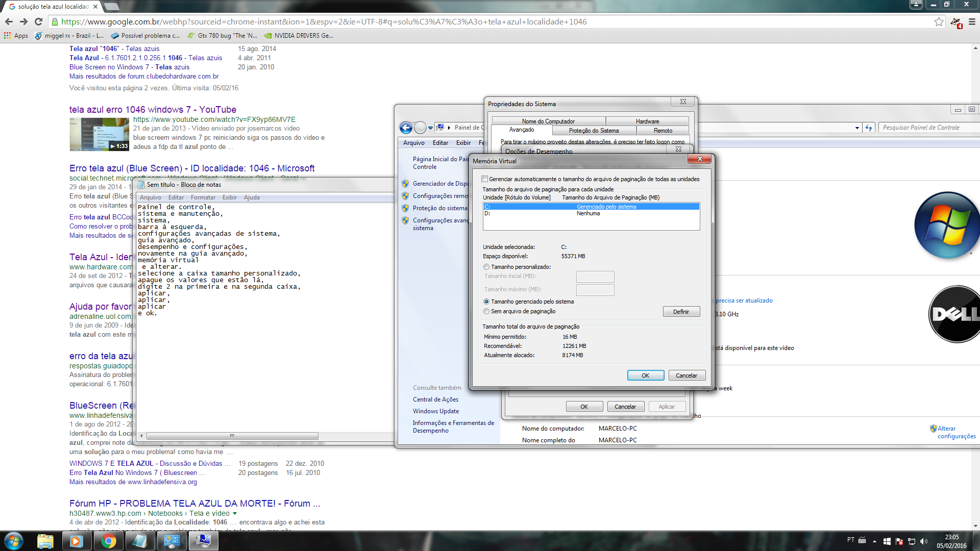
Task: Click the Alterar configurações shield link
Action: [953, 432]
